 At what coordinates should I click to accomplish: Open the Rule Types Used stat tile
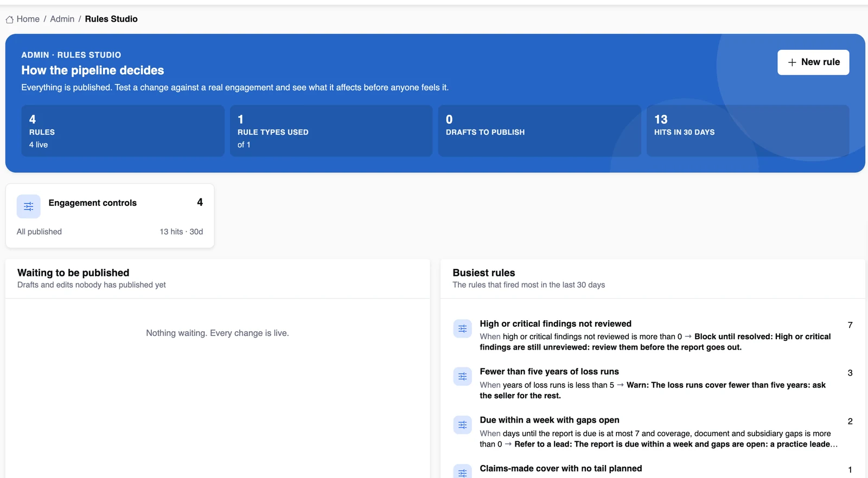point(331,131)
